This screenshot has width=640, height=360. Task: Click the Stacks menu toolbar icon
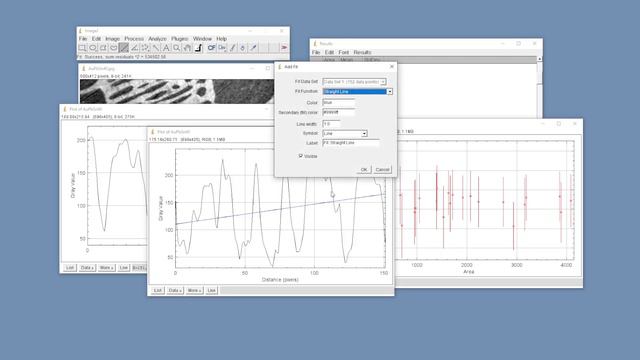coord(222,48)
